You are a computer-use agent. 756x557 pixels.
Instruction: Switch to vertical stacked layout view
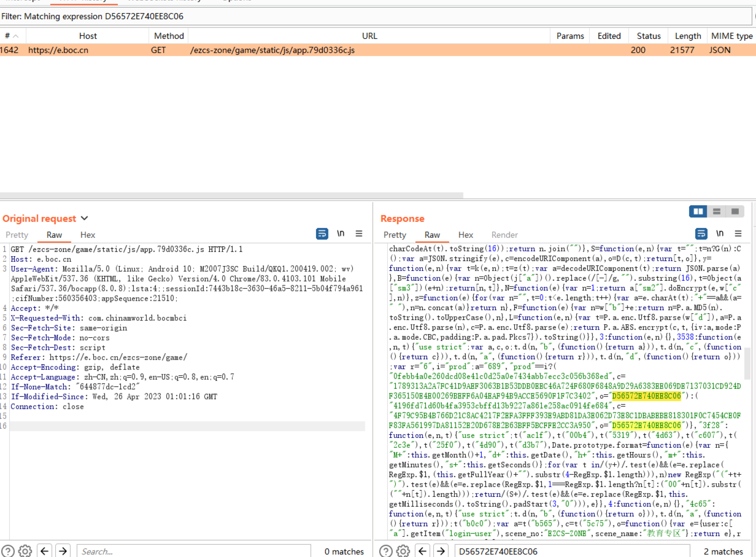point(716,211)
